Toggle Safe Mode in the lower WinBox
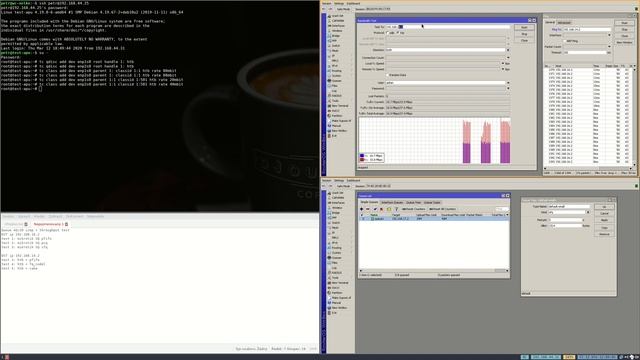 point(344,186)
